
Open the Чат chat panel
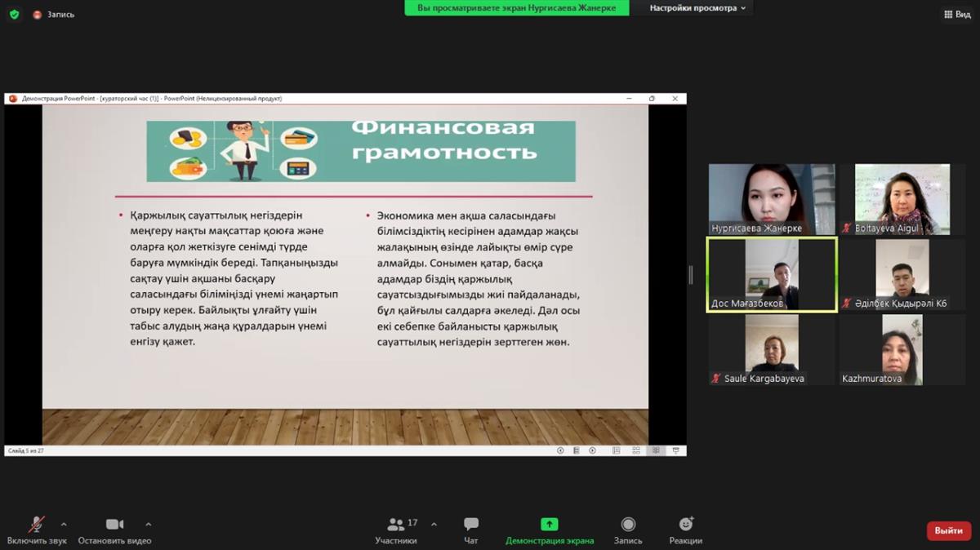pyautogui.click(x=471, y=525)
